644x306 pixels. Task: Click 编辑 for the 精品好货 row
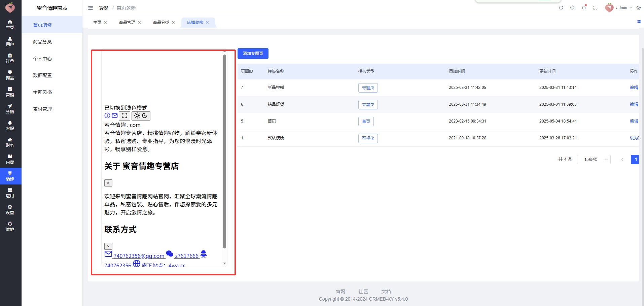click(634, 104)
